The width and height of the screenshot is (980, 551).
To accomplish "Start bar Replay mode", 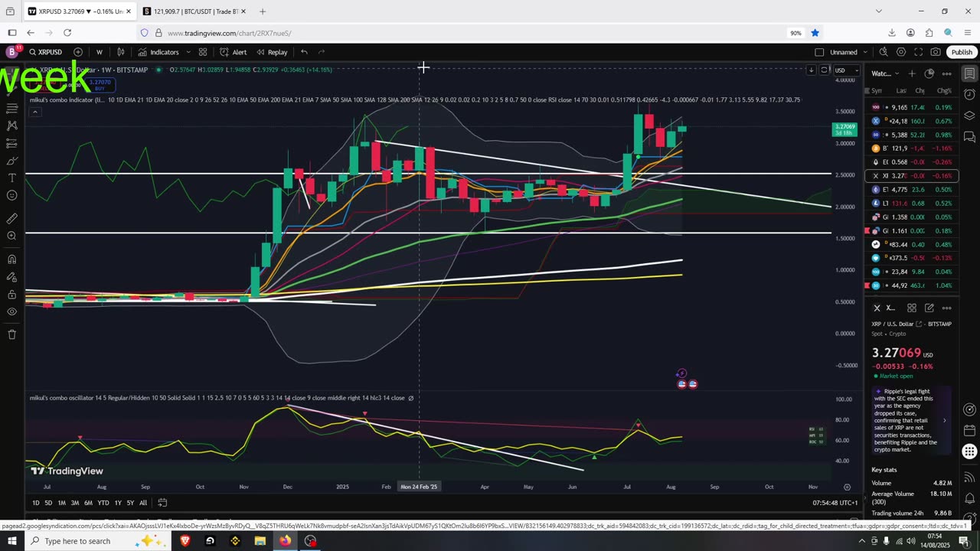I will (x=273, y=52).
